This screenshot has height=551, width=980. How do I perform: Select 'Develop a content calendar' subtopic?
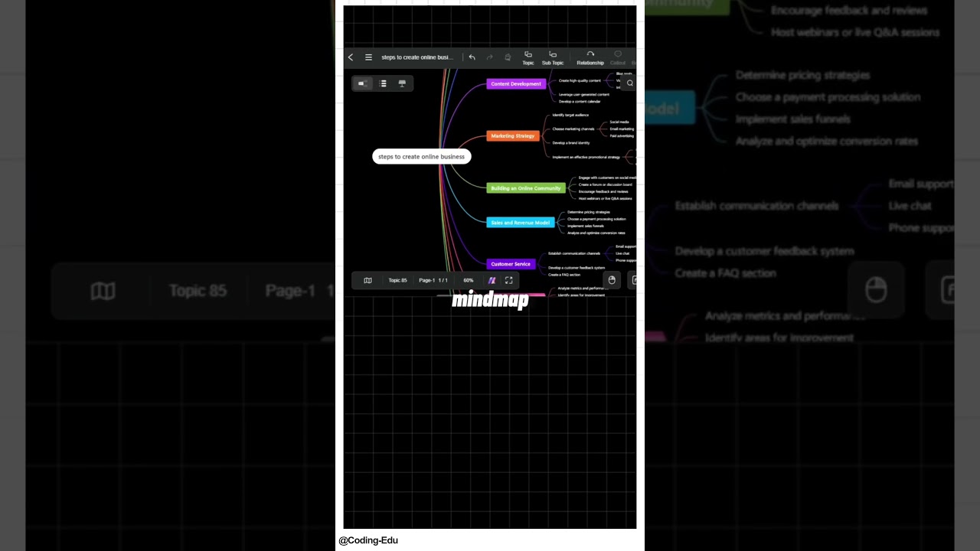point(580,101)
